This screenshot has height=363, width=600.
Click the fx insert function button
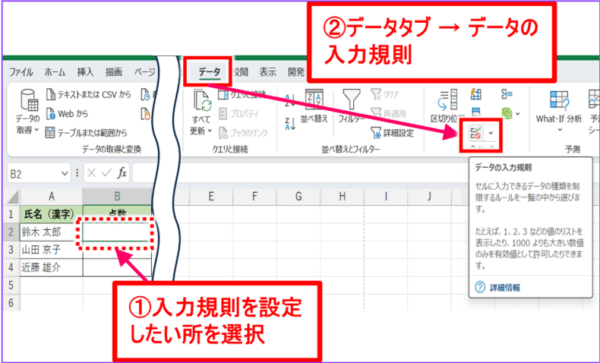click(122, 174)
